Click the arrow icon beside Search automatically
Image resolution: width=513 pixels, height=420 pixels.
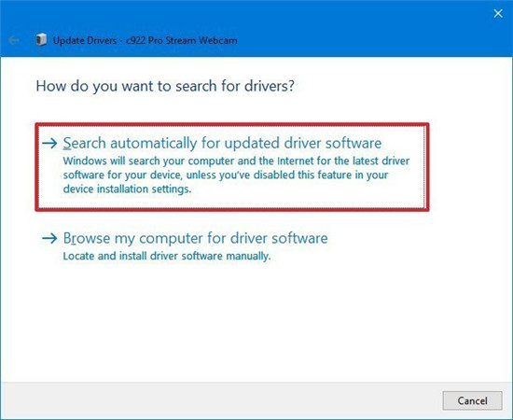49,143
